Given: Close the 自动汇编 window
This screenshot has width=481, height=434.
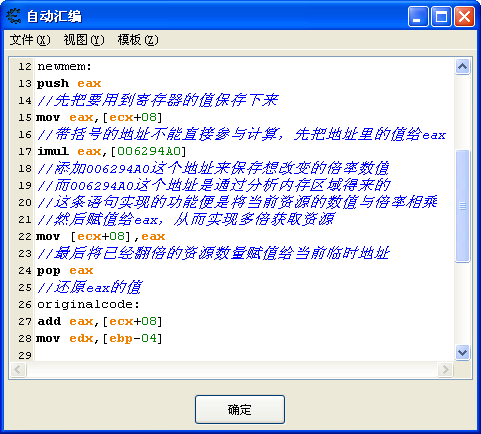Looking at the screenshot, I should coord(464,16).
